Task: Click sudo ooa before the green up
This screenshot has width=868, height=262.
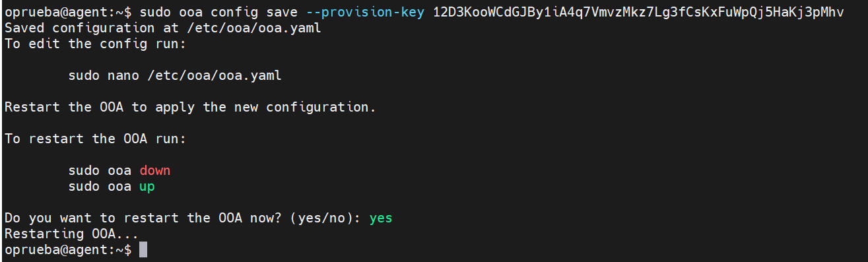Action: 100,186
